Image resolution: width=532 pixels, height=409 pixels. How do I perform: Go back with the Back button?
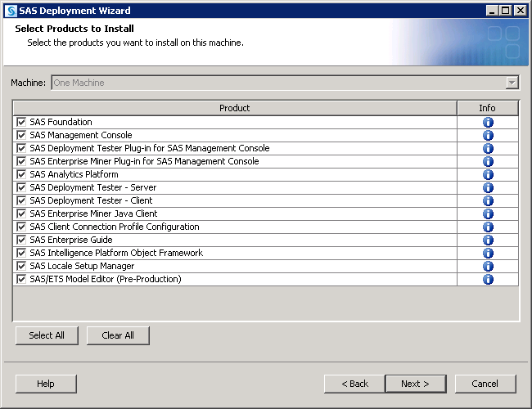point(354,384)
